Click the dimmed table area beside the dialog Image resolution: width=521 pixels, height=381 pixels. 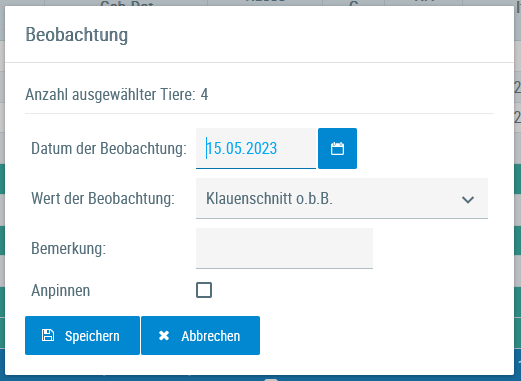pos(518,200)
